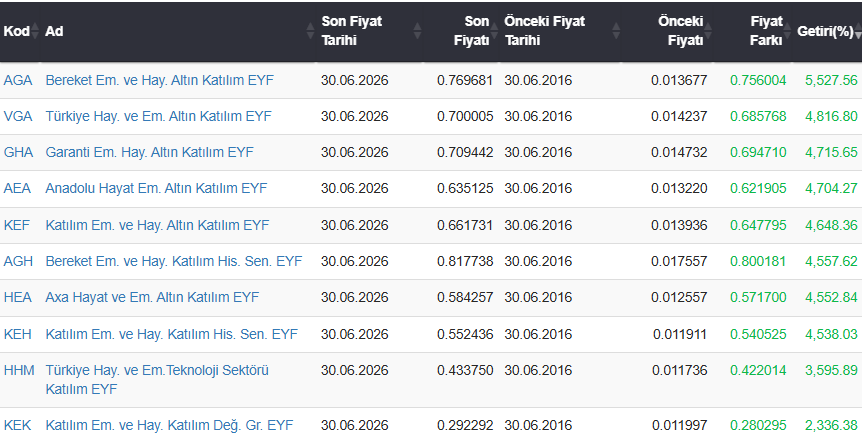Select last price 0.292292
This screenshot has height=437, width=862.
coord(465,425)
